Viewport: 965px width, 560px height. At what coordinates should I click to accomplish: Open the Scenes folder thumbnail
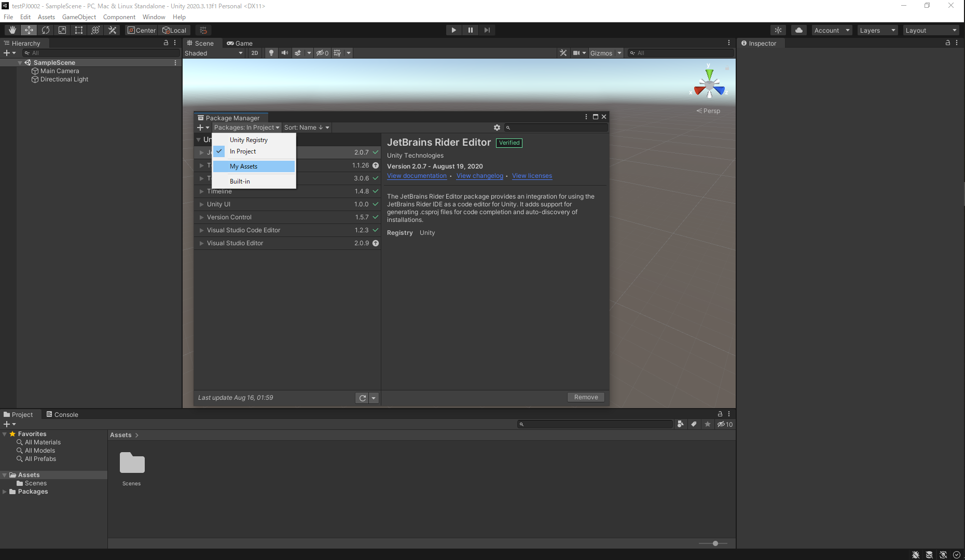click(132, 468)
